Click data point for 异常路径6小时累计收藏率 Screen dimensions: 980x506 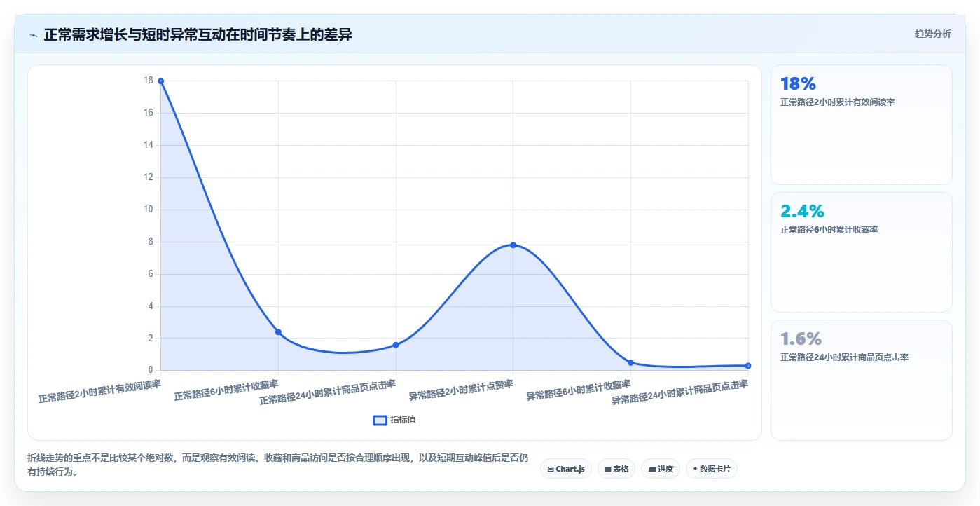[x=630, y=362]
